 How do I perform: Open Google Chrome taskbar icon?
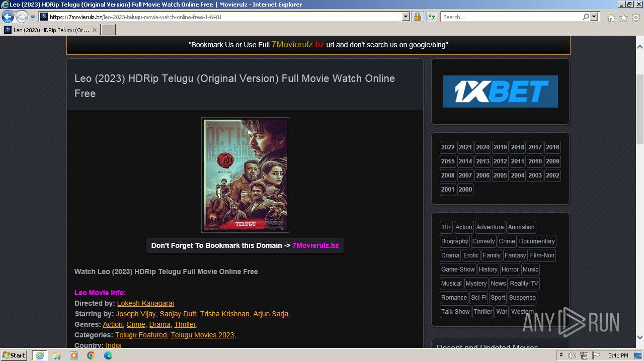pyautogui.click(x=91, y=355)
